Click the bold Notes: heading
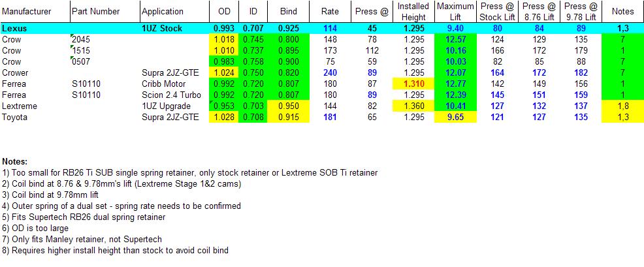Screen dimensions: 644x267 pos(15,162)
